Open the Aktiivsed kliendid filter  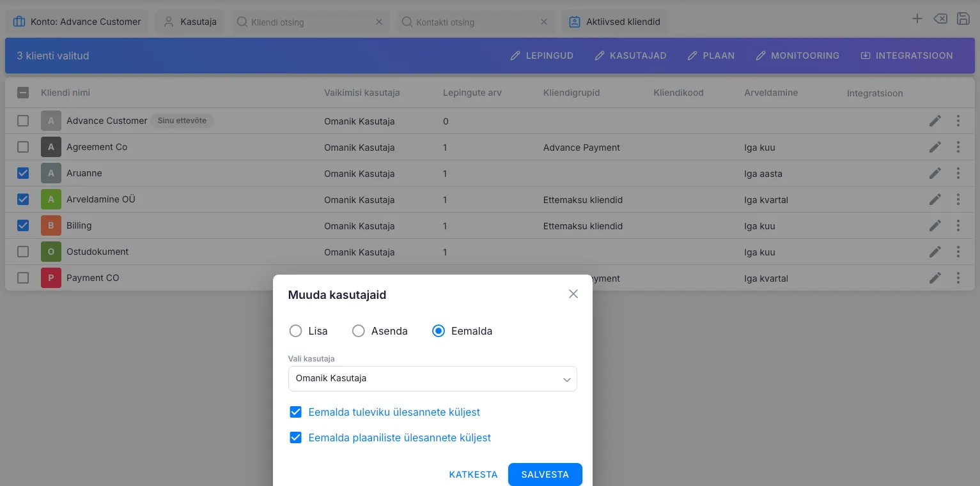pyautogui.click(x=614, y=22)
